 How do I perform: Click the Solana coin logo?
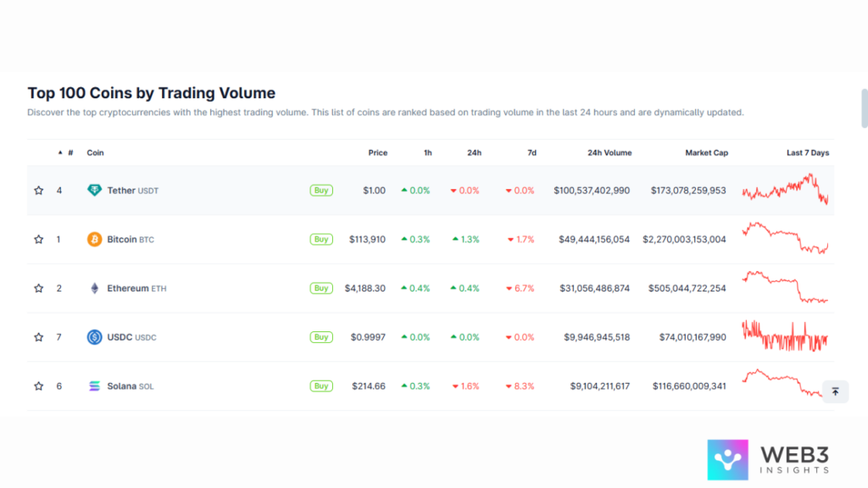click(95, 386)
